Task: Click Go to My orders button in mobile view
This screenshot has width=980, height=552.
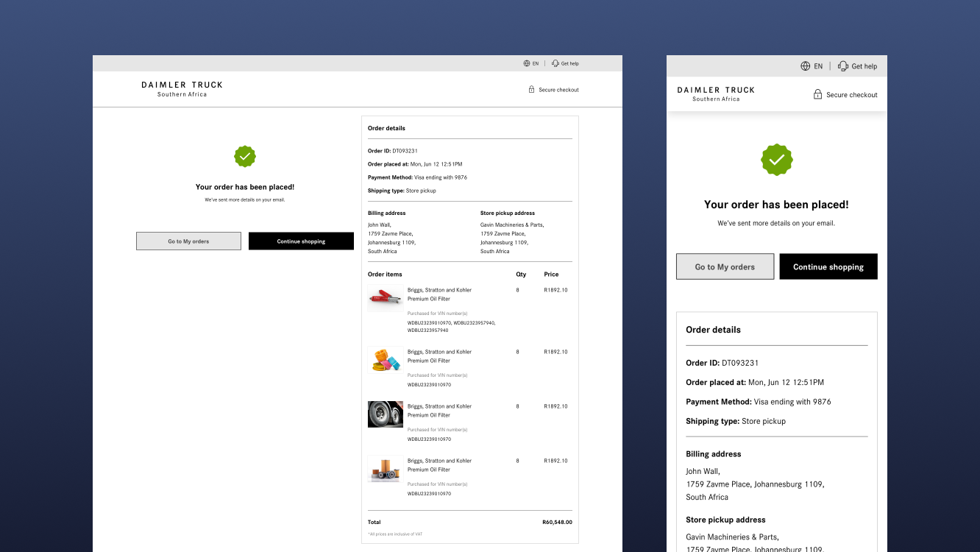Action: click(725, 266)
